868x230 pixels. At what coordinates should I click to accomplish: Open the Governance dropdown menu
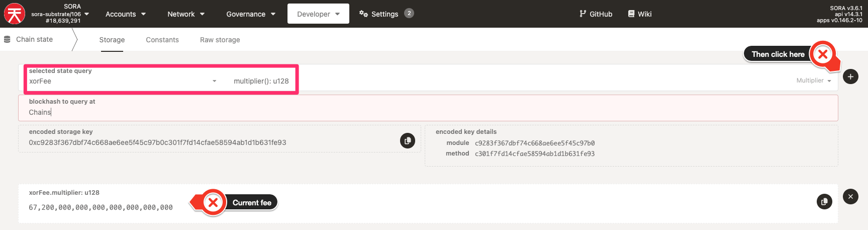251,14
